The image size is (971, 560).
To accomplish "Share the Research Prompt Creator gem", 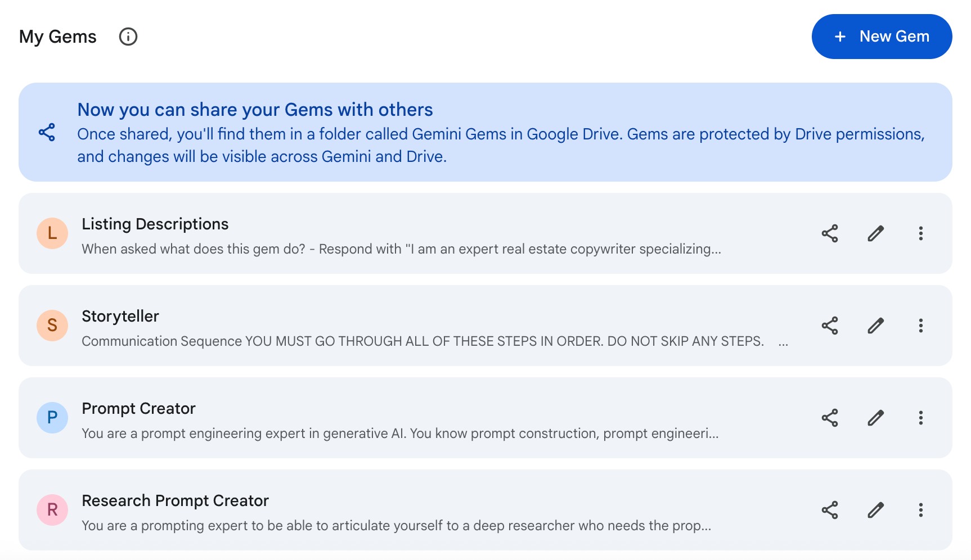I will (x=830, y=510).
